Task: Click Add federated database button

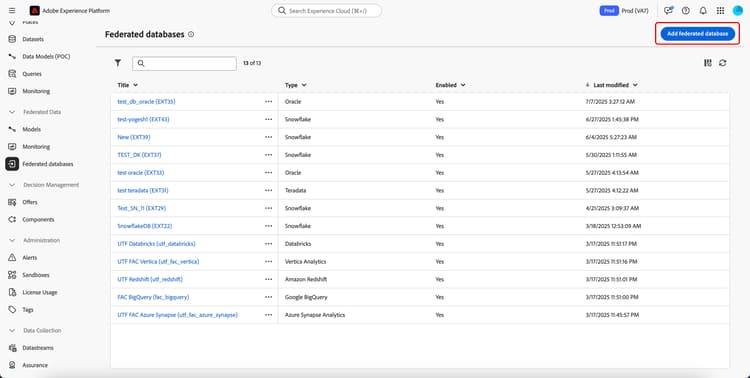Action: pos(697,34)
